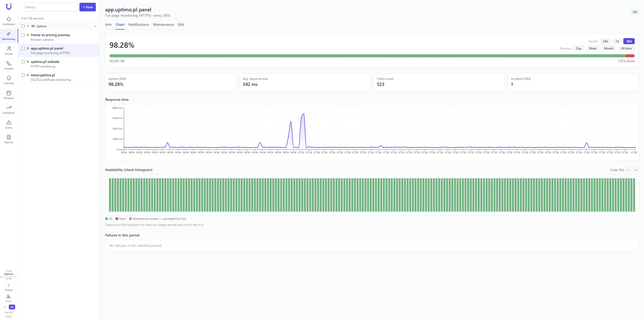Image resolution: width=644 pixels, height=320 pixels.
Task: Go to Monitoring pulse icon
Action: click(x=9, y=34)
